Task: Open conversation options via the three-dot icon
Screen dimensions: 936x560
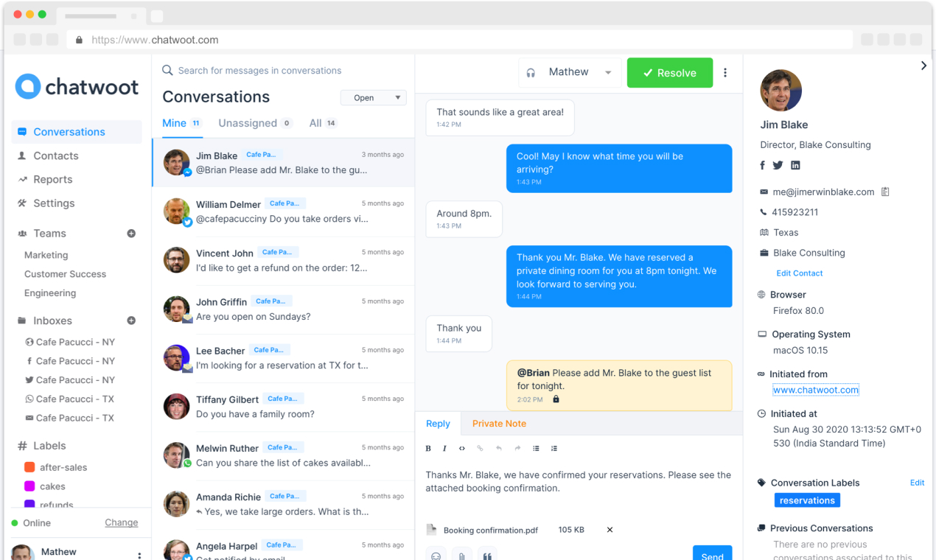Action: (x=725, y=72)
